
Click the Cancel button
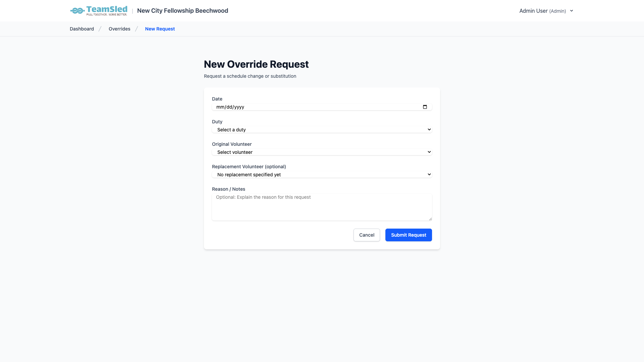click(367, 235)
